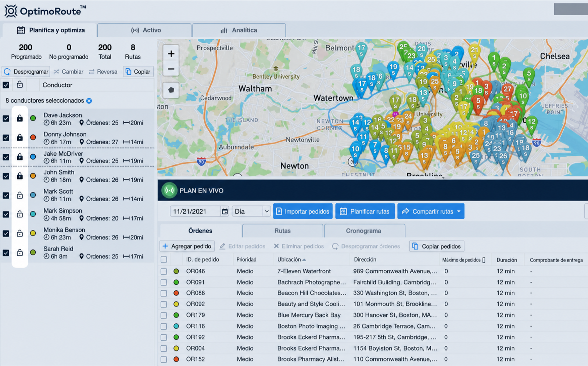The width and height of the screenshot is (588, 366).
Task: Clear the 8 conductores seleccionados filter
Action: tap(89, 101)
